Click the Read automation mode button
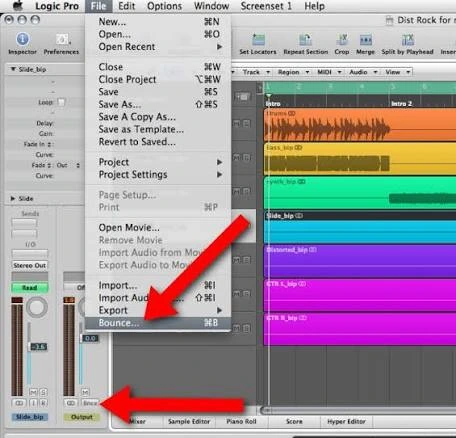 [30, 287]
